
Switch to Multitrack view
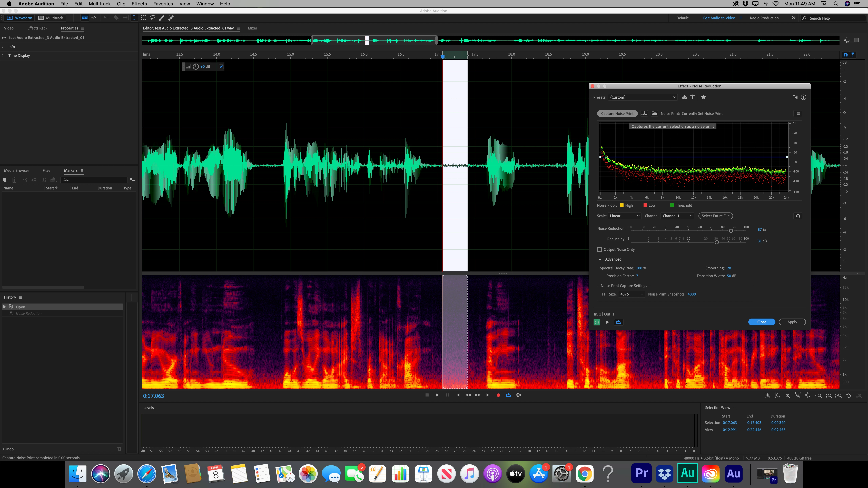click(51, 18)
